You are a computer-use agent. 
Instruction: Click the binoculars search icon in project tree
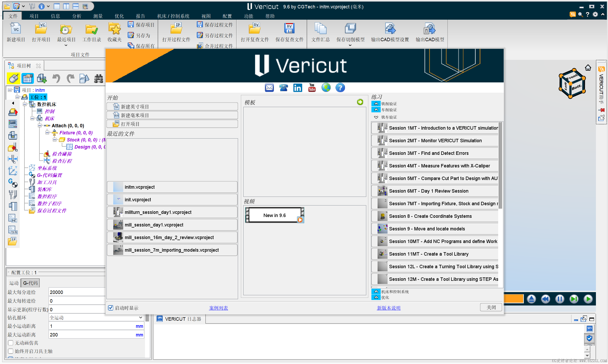[x=99, y=78]
